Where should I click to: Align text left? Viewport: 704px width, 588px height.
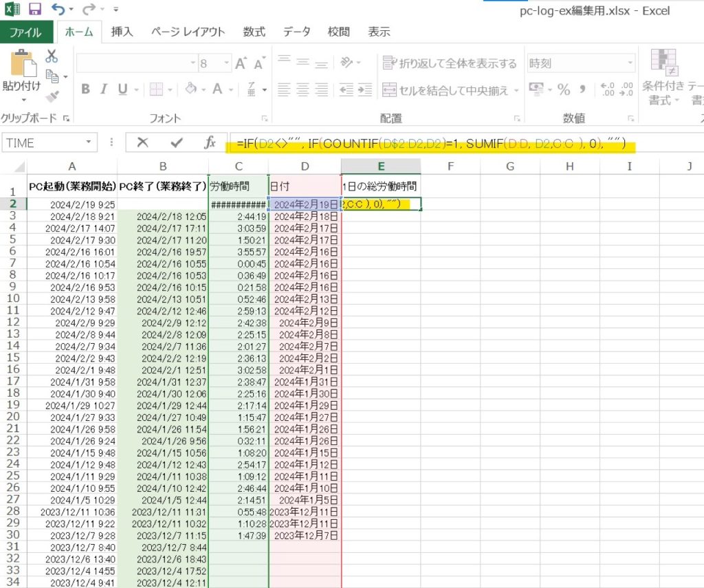(x=284, y=90)
